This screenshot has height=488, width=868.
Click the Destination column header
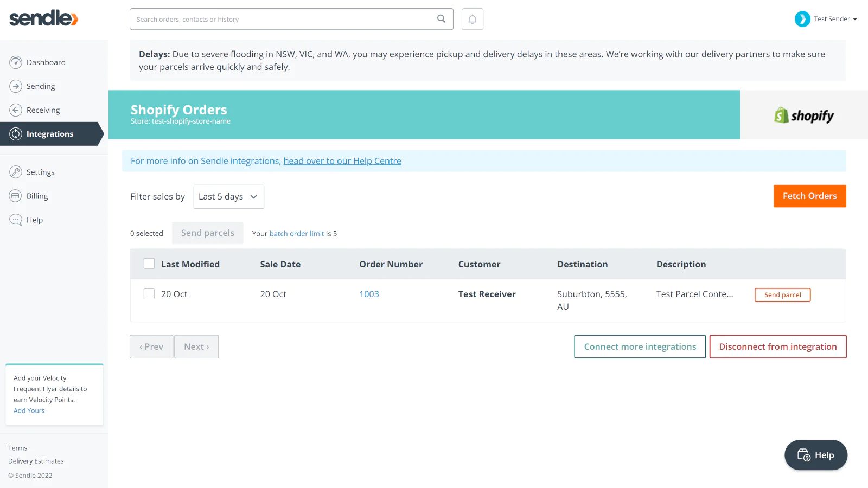coord(583,264)
